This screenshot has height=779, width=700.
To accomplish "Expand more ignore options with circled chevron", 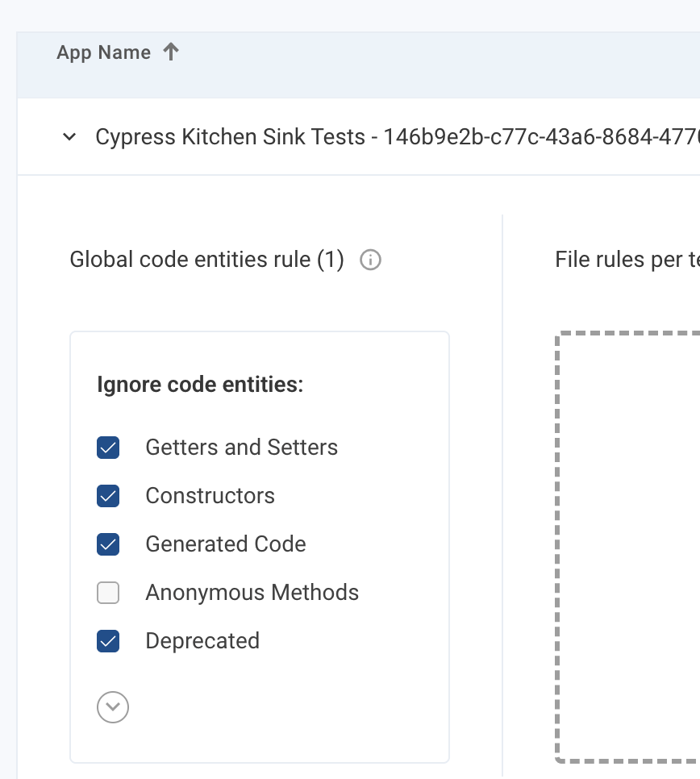I will coord(113,707).
